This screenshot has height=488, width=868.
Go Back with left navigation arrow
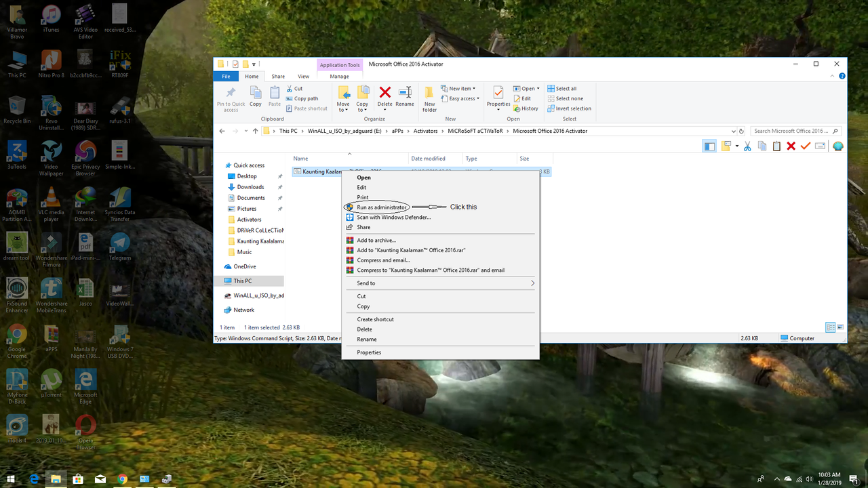click(x=222, y=131)
